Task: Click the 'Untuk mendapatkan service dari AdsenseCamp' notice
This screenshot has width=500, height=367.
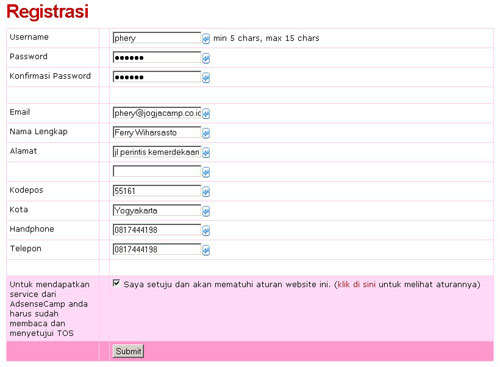Action: pos(49,309)
